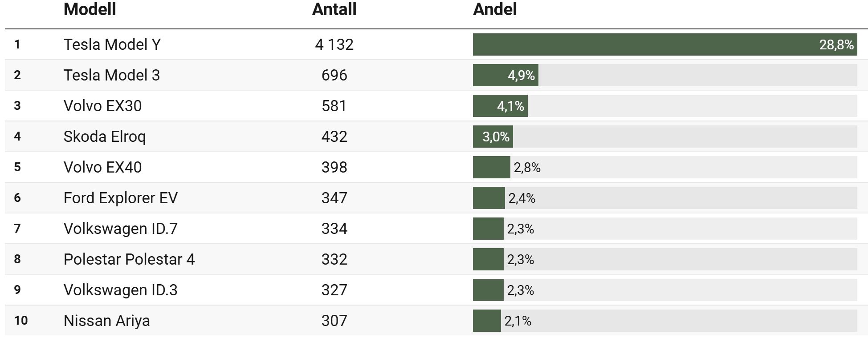Image resolution: width=868 pixels, height=342 pixels.
Task: Click the 3,0% Skoda Elroq bar
Action: [x=493, y=137]
